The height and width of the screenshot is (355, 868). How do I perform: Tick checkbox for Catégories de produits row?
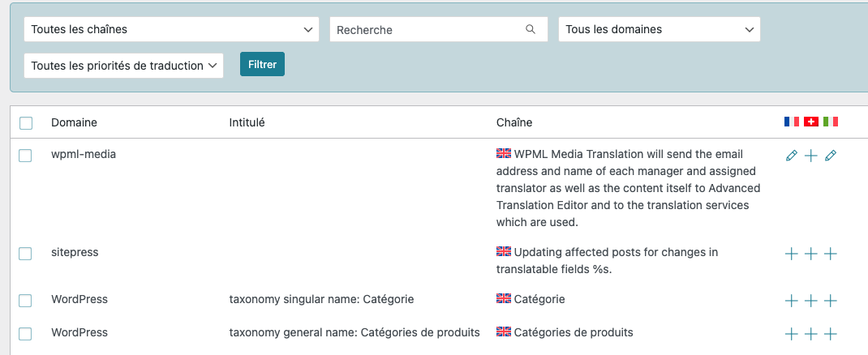click(25, 334)
